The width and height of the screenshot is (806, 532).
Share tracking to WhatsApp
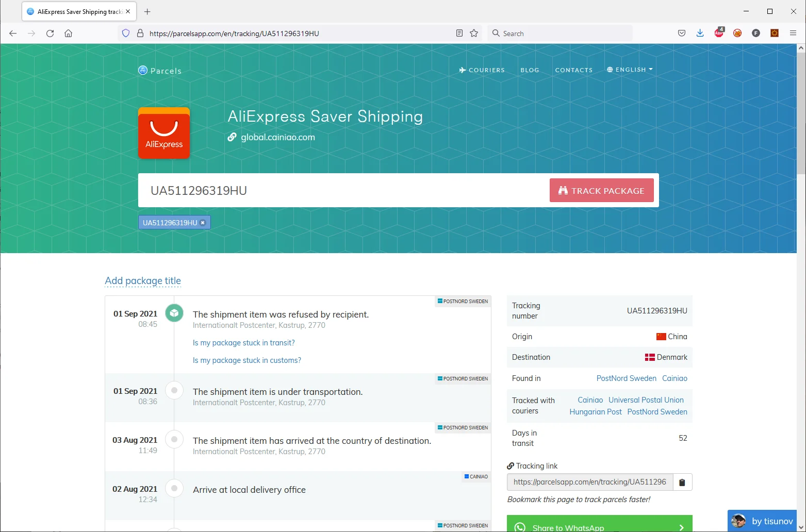tap(600, 524)
